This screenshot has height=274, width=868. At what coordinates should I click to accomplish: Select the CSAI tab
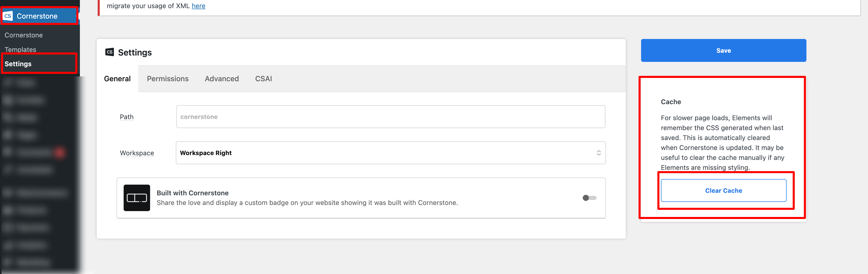click(x=263, y=79)
